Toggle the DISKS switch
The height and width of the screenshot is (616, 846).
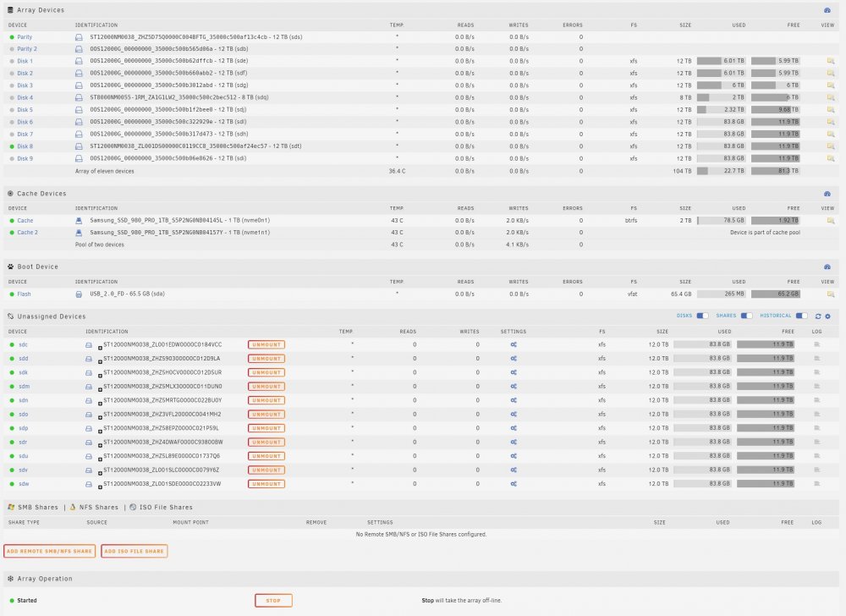(x=702, y=316)
